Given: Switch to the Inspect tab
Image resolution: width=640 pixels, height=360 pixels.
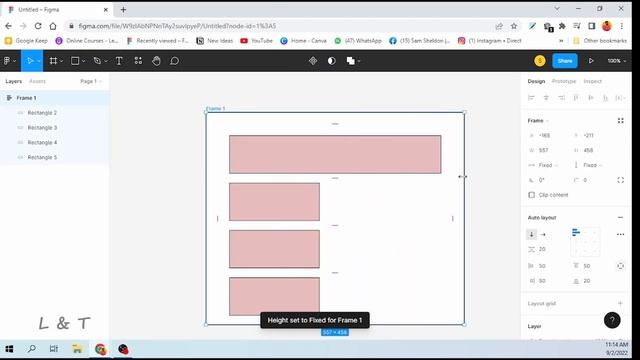Looking at the screenshot, I should coord(592,81).
